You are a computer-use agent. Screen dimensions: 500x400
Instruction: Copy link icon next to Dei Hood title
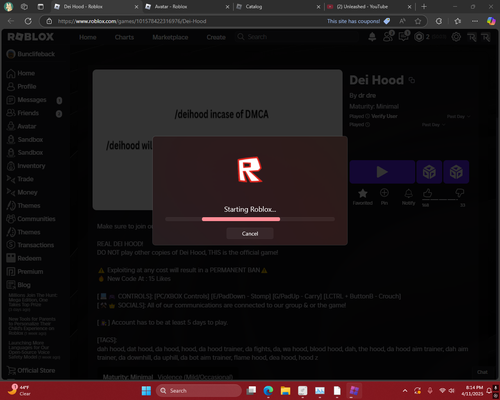(x=412, y=80)
